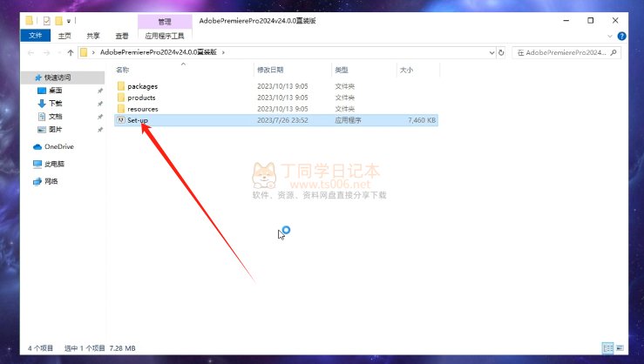This screenshot has height=364, width=644.
Task: Click the resources folder icon
Action: point(121,108)
